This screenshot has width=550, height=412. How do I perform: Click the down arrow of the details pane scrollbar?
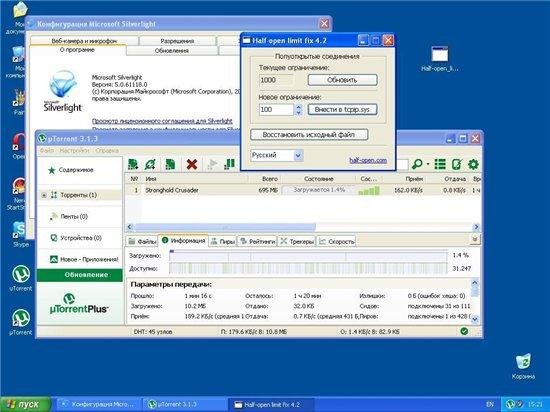click(475, 319)
